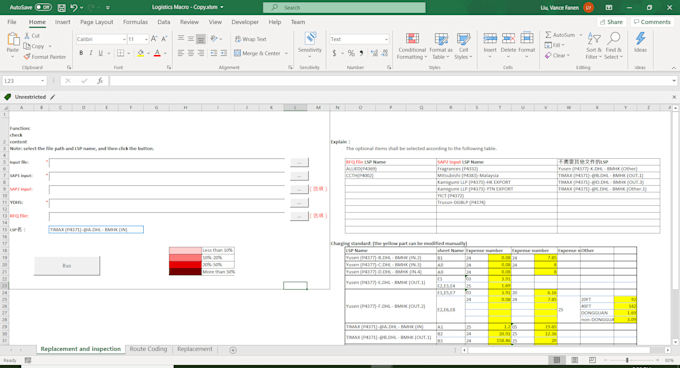Click the Run macro button
This screenshot has height=368, width=680.
67,266
